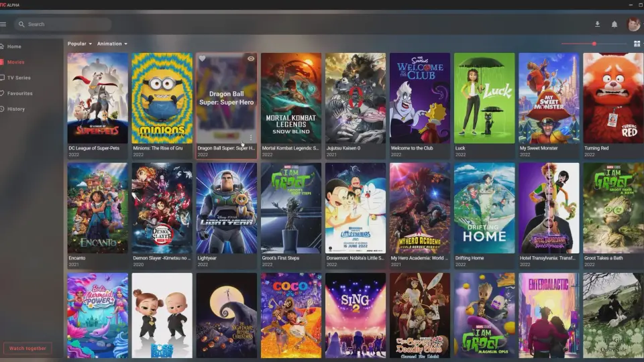Adjust the poster size slider
This screenshot has height=362, width=644.
[x=594, y=44]
